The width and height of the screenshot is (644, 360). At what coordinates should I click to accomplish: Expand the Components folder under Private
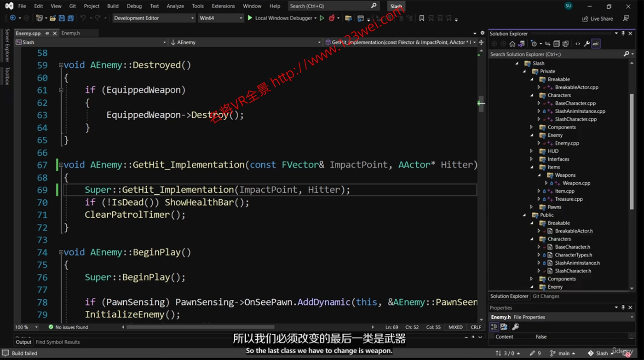pos(532,127)
